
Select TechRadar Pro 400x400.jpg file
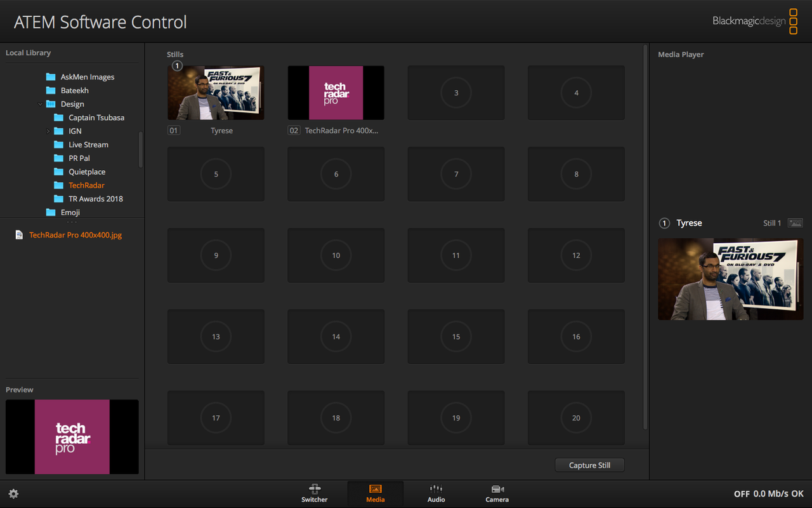coord(75,235)
